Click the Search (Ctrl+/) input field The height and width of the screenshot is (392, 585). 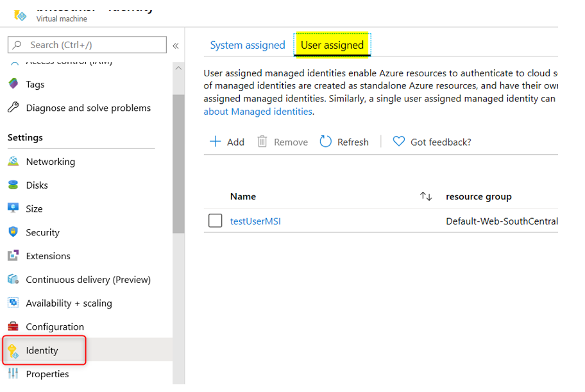pos(87,45)
